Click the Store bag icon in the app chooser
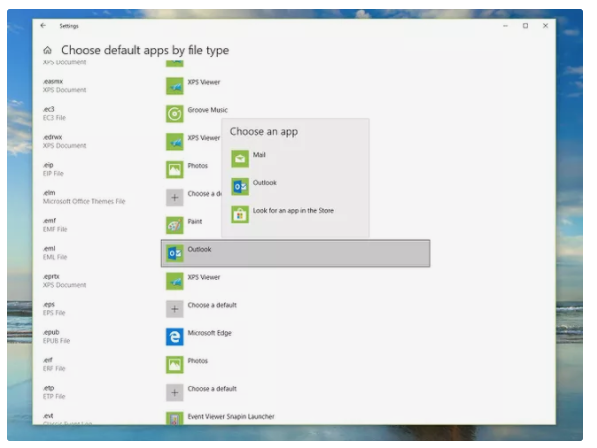 [x=240, y=215]
